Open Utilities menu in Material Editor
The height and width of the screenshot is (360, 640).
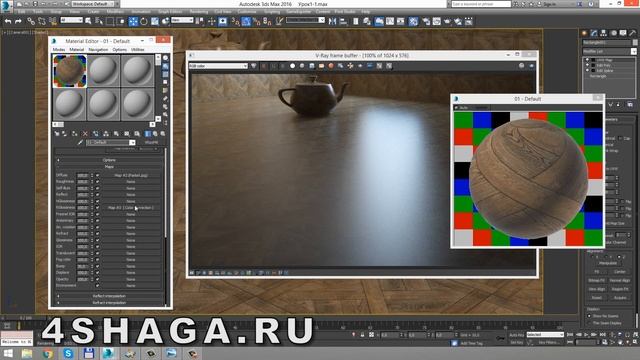[138, 49]
